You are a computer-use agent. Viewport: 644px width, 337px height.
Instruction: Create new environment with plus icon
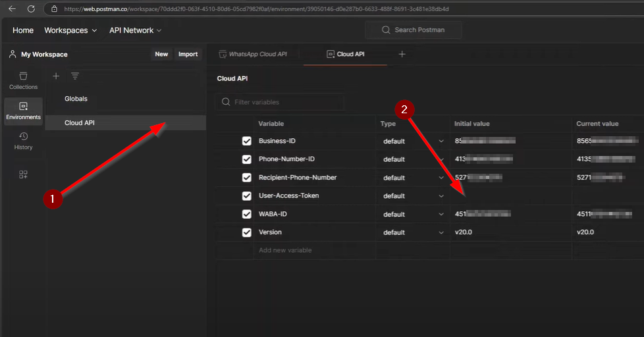56,76
